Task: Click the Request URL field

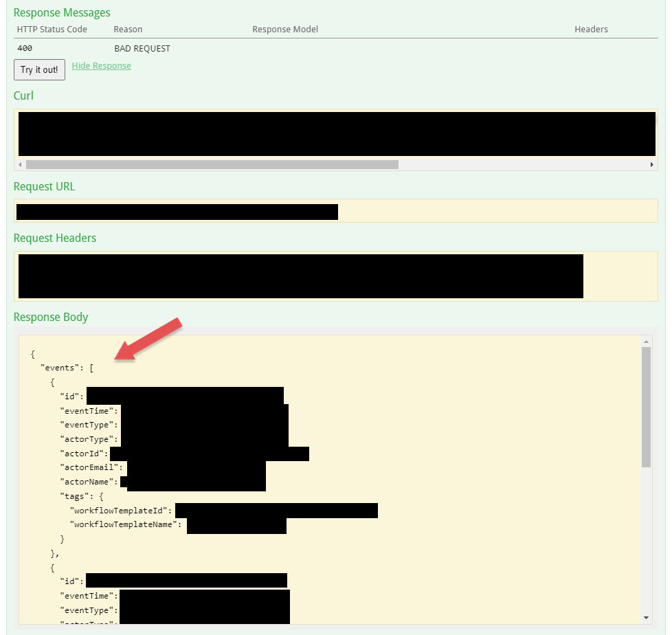Action: point(335,211)
